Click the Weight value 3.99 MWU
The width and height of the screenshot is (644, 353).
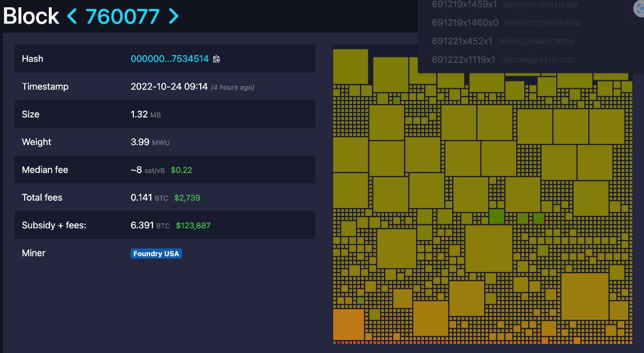pyautogui.click(x=150, y=142)
